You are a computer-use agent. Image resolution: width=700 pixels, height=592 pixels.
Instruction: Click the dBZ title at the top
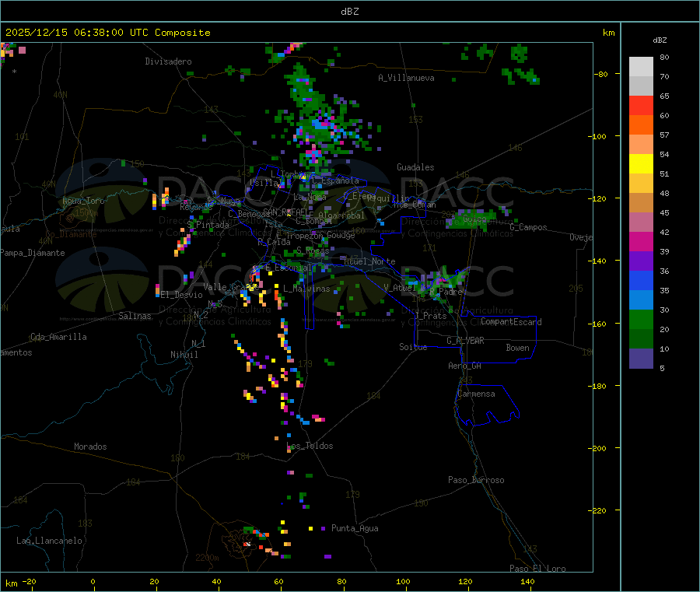(349, 12)
